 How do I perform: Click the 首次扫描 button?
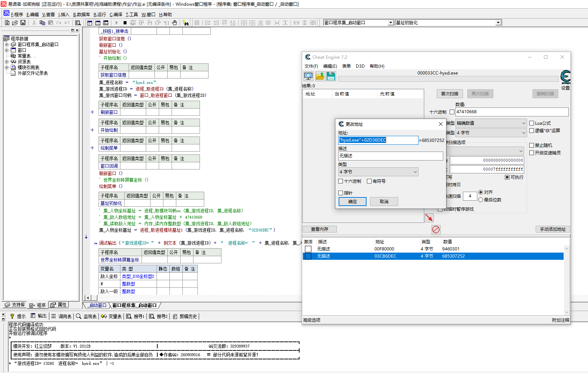click(450, 94)
